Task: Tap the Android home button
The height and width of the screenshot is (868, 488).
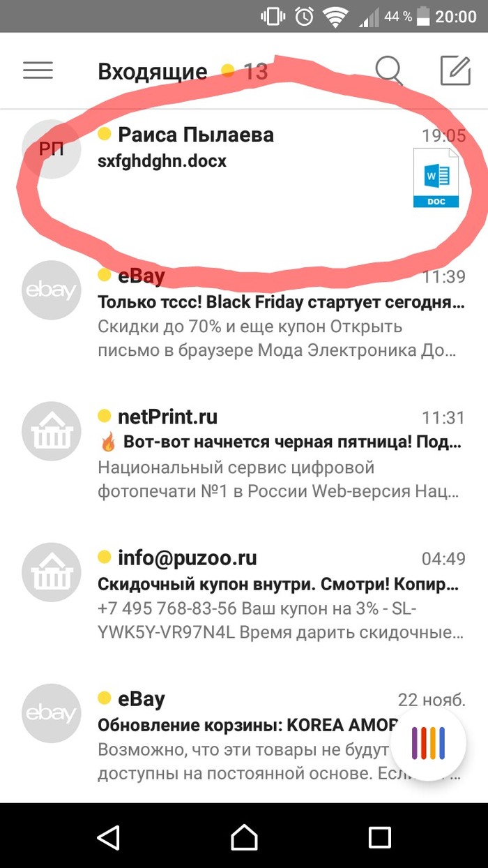Action: coord(244,837)
